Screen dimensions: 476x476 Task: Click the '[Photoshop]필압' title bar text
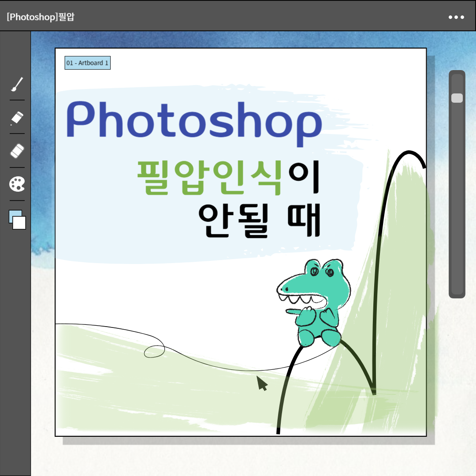click(x=41, y=17)
